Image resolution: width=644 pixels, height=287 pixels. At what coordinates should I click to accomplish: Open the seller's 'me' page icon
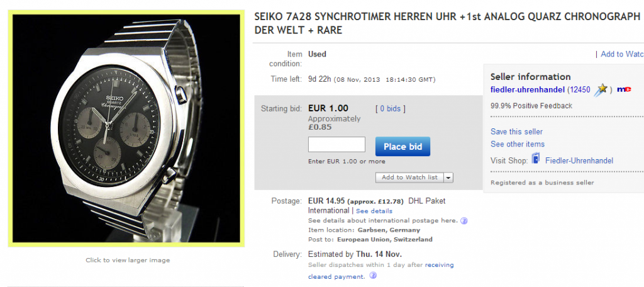click(x=623, y=90)
